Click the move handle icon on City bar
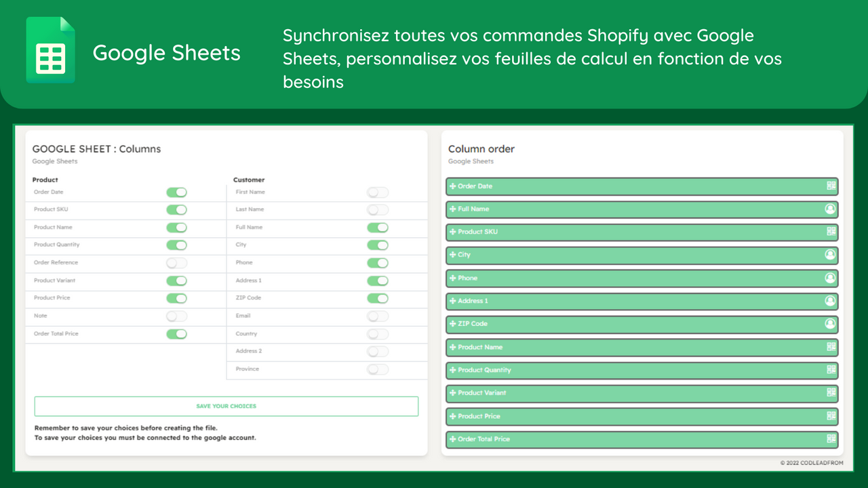868x488 pixels. (453, 255)
